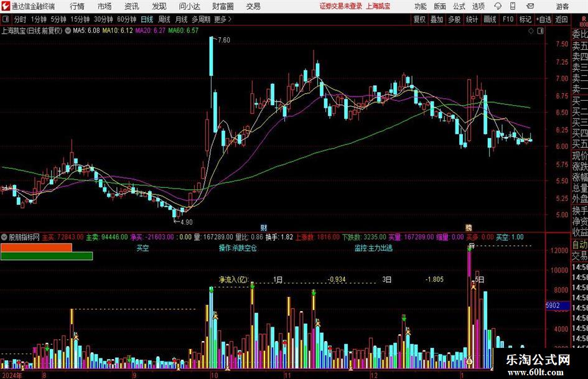Click the 7.60 high price label
The width and height of the screenshot is (588, 379).
click(223, 40)
